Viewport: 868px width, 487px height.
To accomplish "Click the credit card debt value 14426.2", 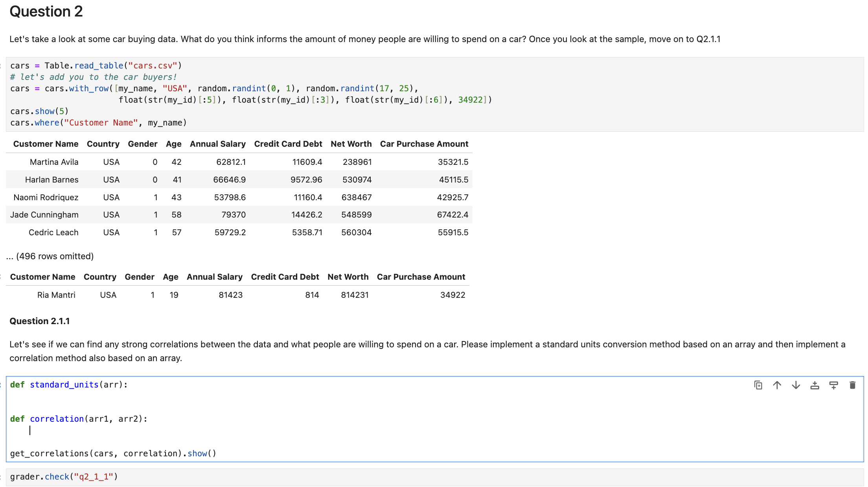I will click(x=307, y=215).
